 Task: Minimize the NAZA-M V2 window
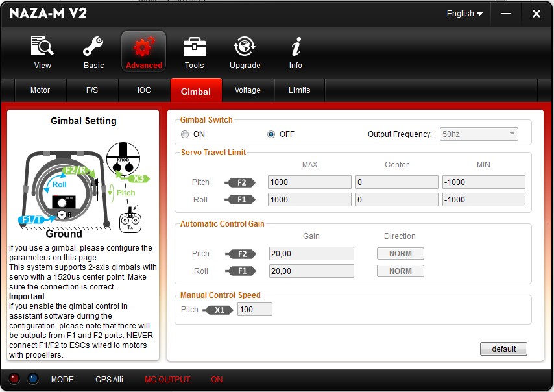coord(506,14)
